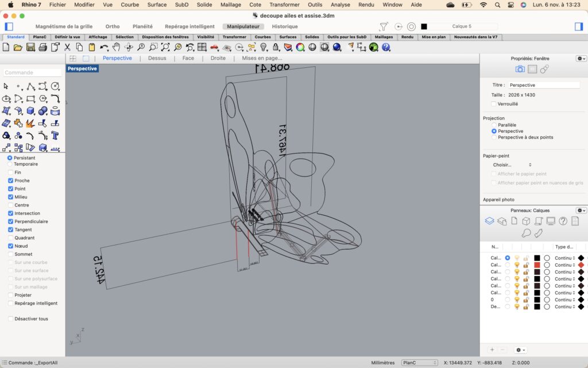Click the red layer color swatch
This screenshot has height=368, width=588.
point(537,265)
